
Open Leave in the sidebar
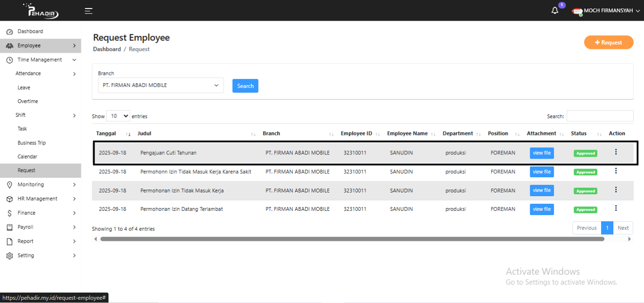tap(24, 88)
